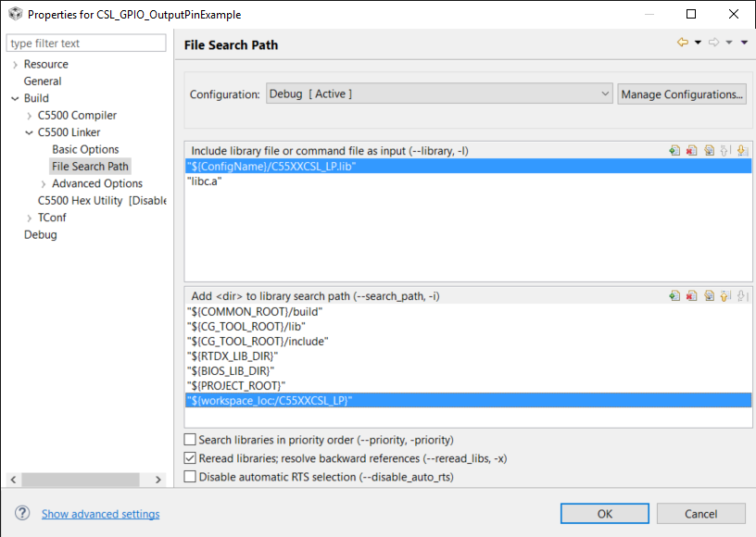
Task: Click Delete icon for library file list
Action: (x=691, y=151)
